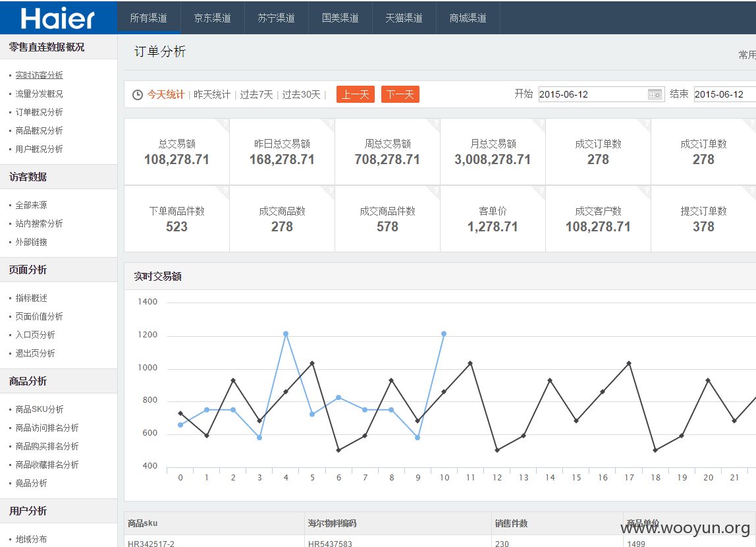Open help corner on 客单价 card
This screenshot has width=756, height=547.
(539, 192)
